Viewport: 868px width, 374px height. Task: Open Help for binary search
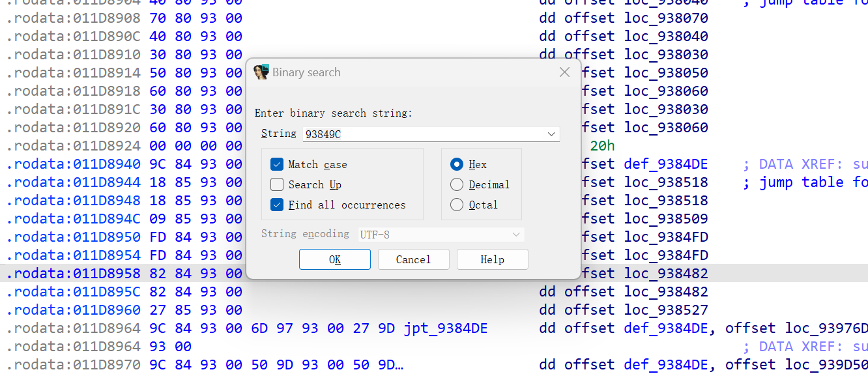click(492, 259)
